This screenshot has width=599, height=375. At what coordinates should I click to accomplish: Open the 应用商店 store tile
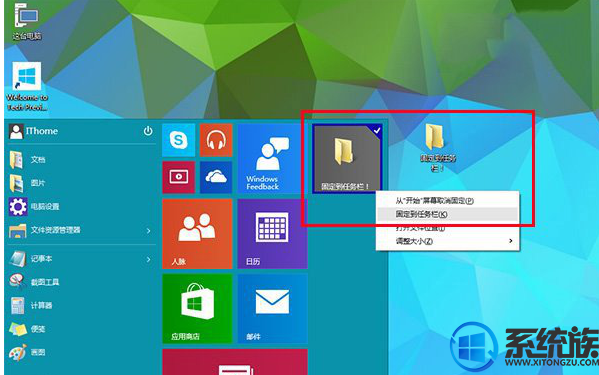coord(197,308)
